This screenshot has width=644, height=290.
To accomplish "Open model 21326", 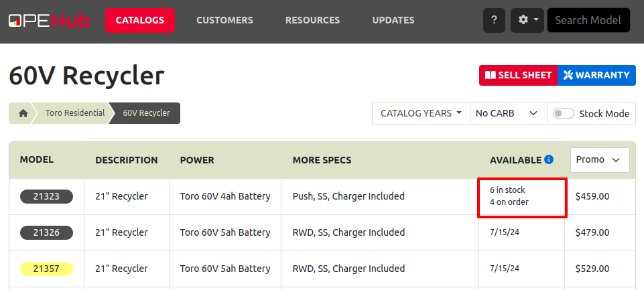I will tap(46, 232).
